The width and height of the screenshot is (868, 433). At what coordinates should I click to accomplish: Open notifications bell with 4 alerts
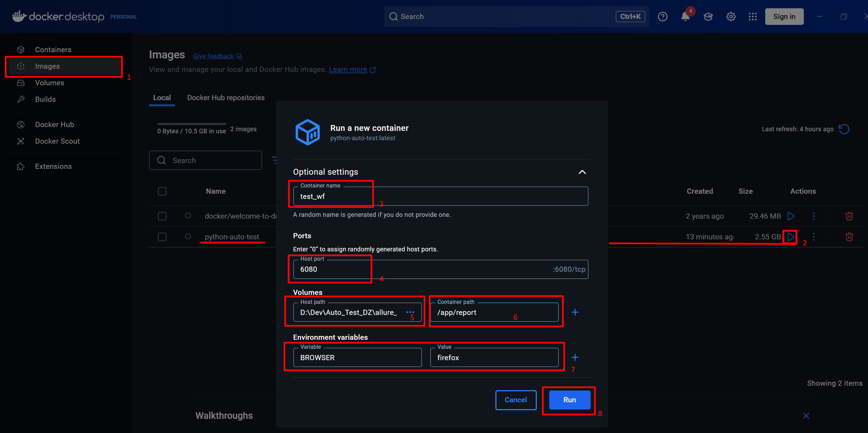click(x=685, y=16)
